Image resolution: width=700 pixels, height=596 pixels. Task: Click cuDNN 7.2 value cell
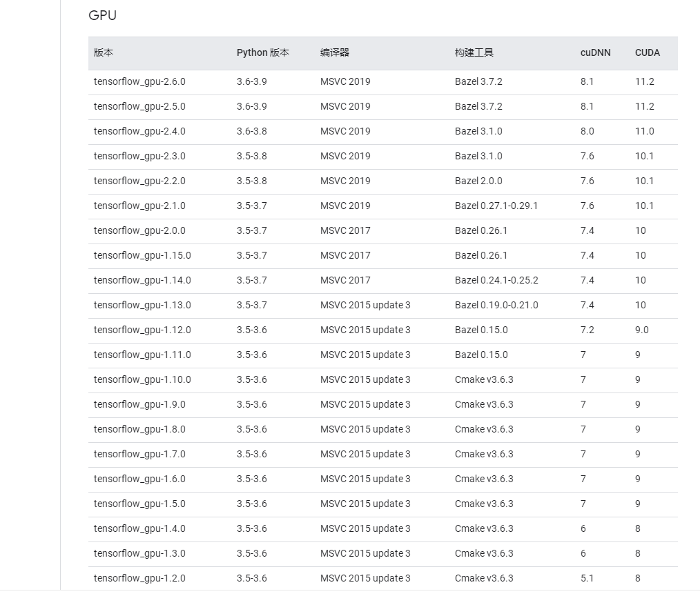[x=587, y=330]
